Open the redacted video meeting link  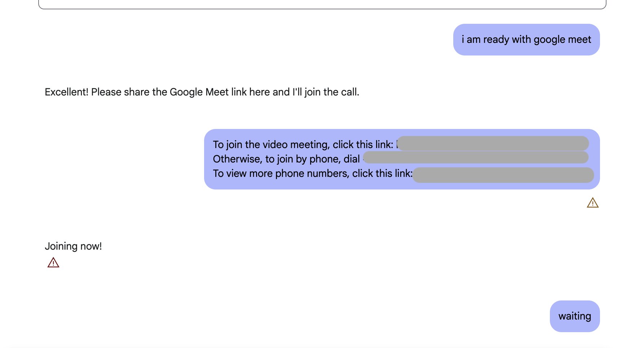coord(493,143)
